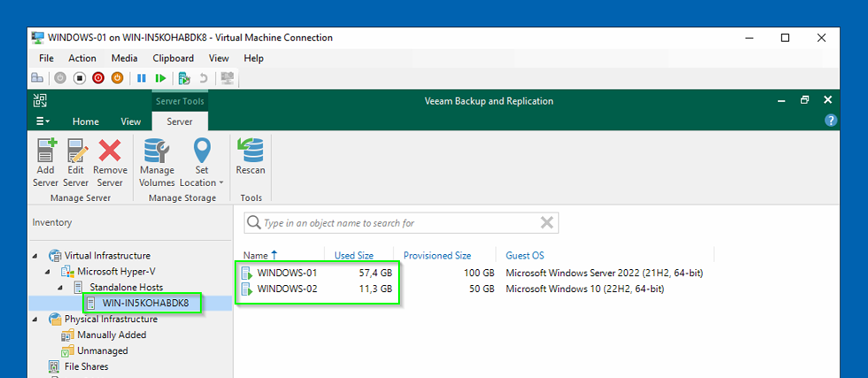This screenshot has width=868, height=378.
Task: Click the Virtual Infrastructure globe icon
Action: tap(56, 256)
